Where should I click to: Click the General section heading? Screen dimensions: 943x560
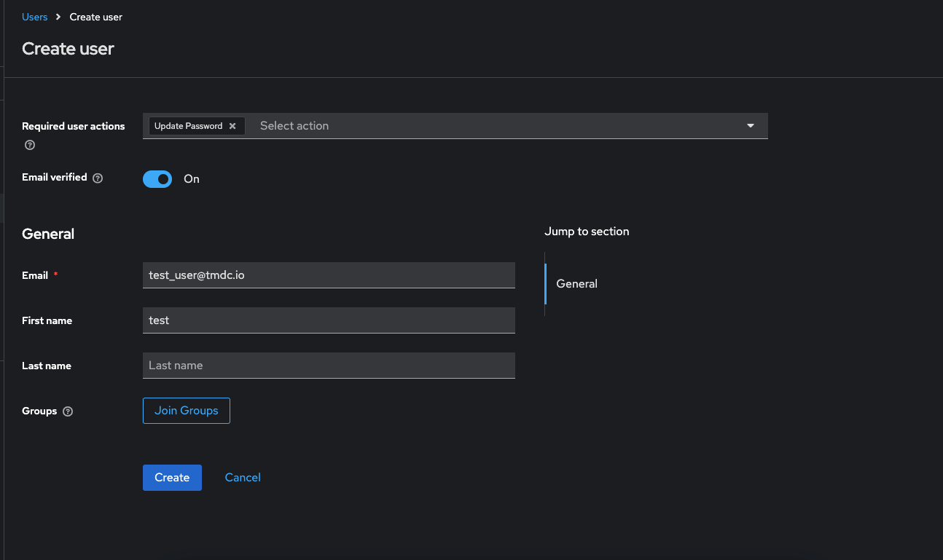48,234
